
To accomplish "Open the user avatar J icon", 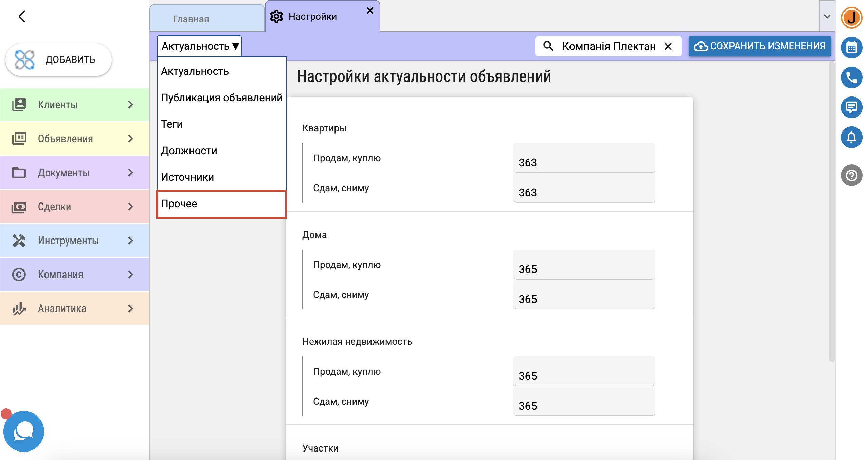I will tap(851, 18).
